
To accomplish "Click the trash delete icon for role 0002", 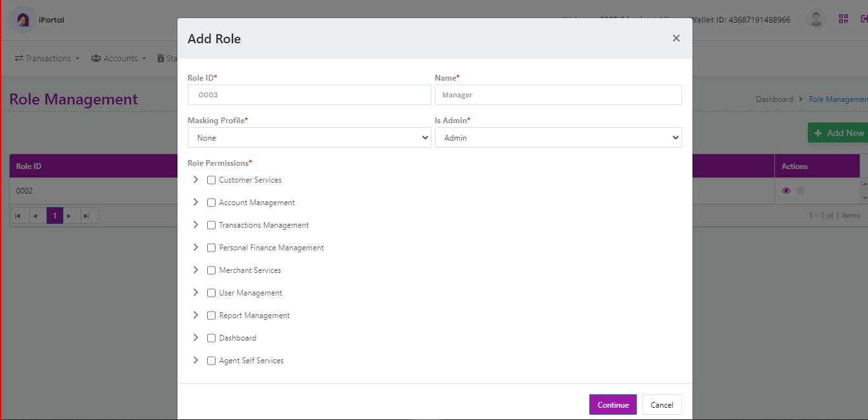I will tap(800, 191).
